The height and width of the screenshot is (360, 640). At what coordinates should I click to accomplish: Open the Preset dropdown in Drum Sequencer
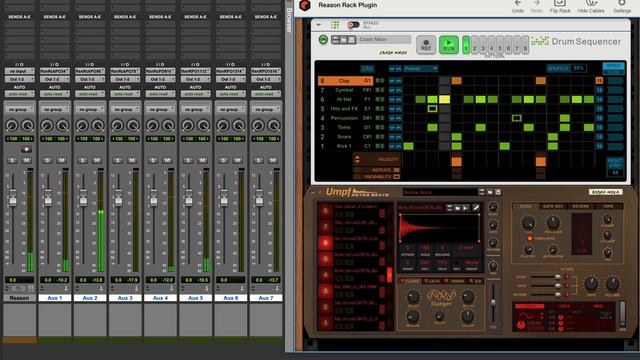click(x=420, y=69)
